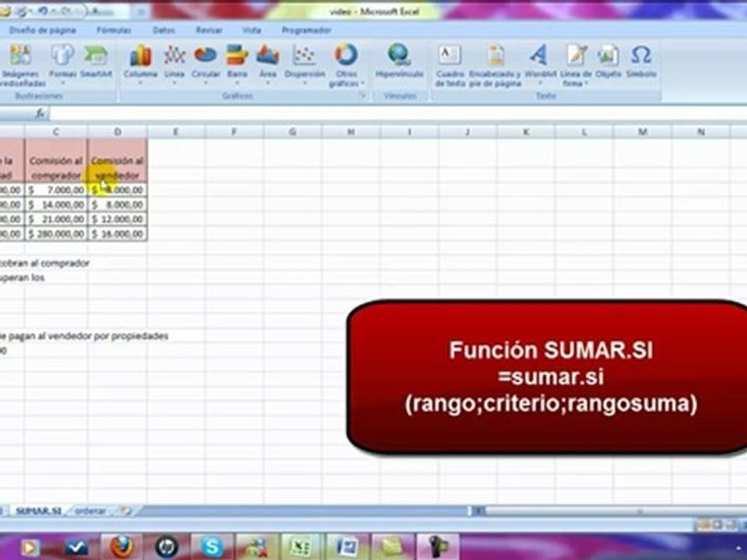Screen dimensions: 747x560
Task: Open Skype from the taskbar
Action: pyautogui.click(x=212, y=547)
